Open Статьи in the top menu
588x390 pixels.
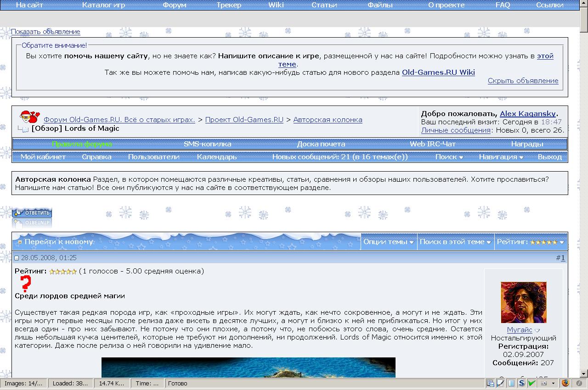[324, 5]
